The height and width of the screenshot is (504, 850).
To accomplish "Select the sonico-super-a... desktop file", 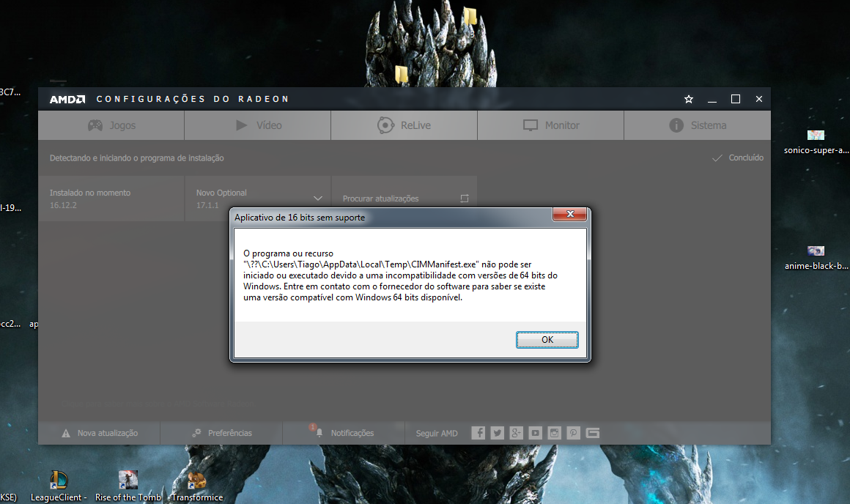I will pos(816,142).
